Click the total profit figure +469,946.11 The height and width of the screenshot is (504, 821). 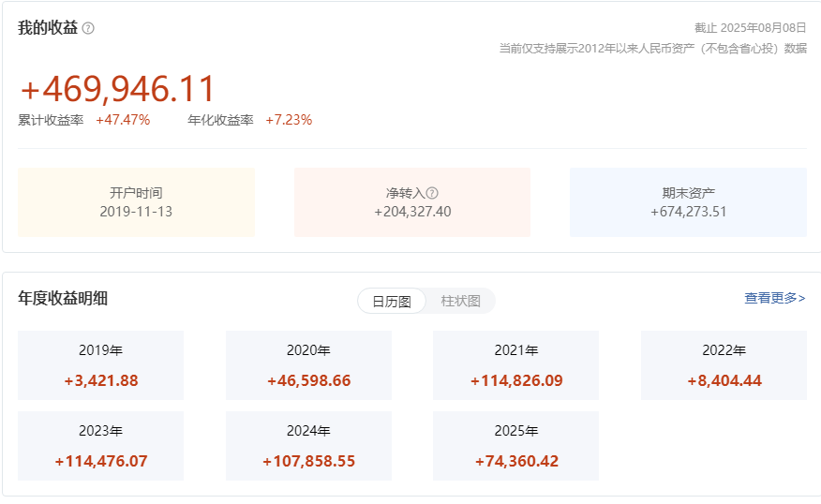pos(118,89)
